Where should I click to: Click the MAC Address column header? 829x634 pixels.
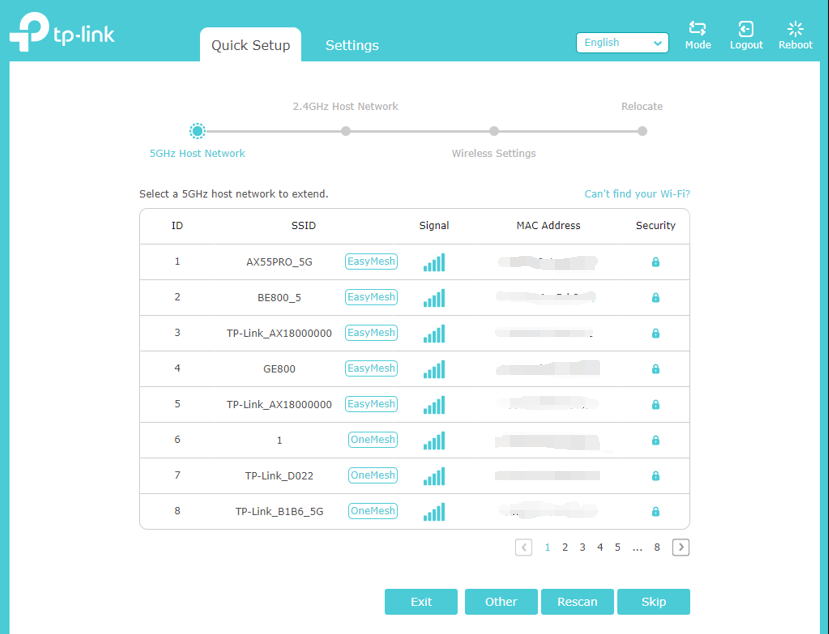pos(548,226)
